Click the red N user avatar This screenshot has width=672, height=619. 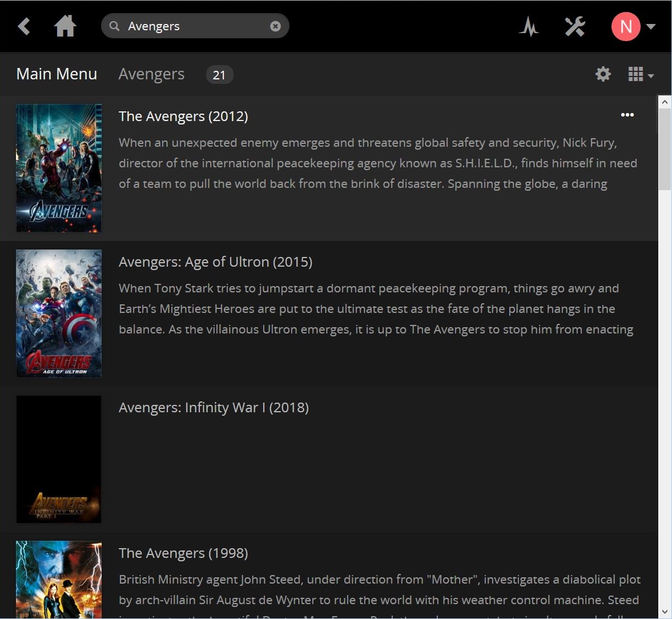click(x=626, y=27)
